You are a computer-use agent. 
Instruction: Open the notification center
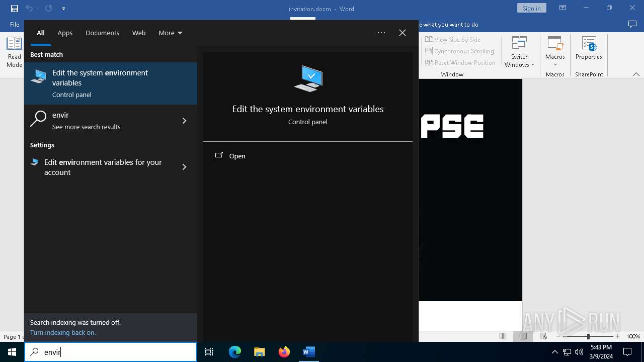[627, 352]
